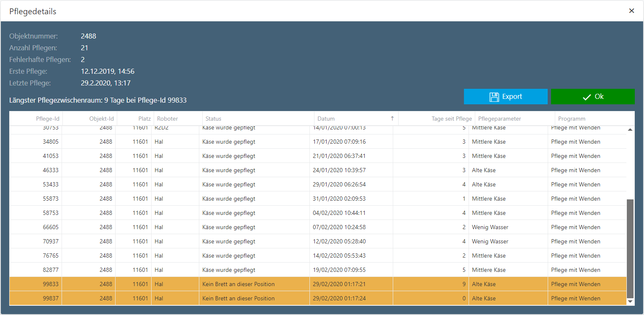Click the Roboter column header
The image size is (644, 315).
click(x=178, y=119)
